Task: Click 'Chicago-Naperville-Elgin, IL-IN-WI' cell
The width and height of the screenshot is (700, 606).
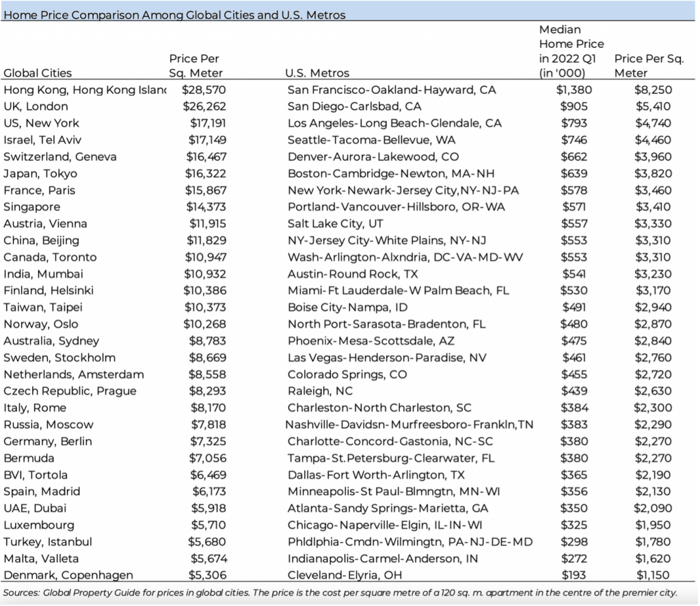Action: click(x=385, y=525)
